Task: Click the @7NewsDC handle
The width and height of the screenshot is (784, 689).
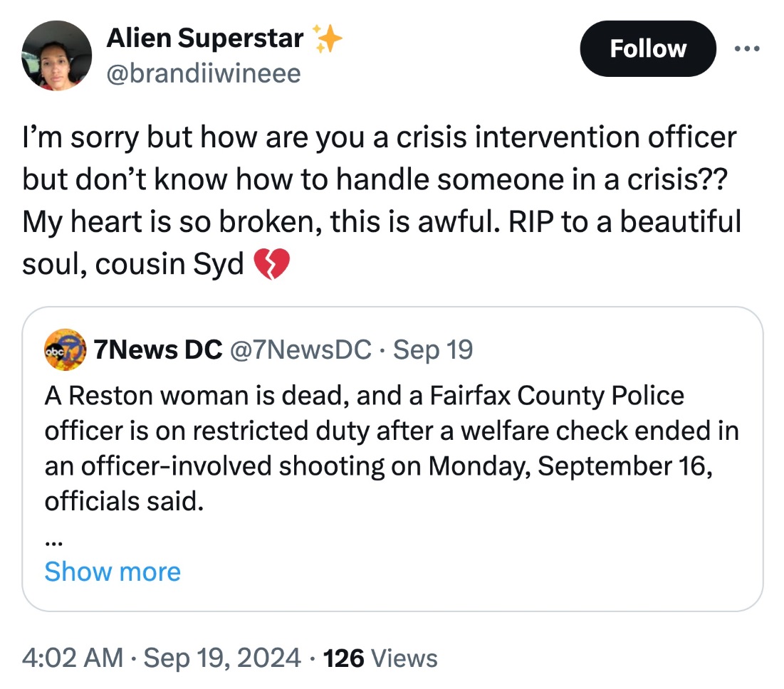Action: 299,349
